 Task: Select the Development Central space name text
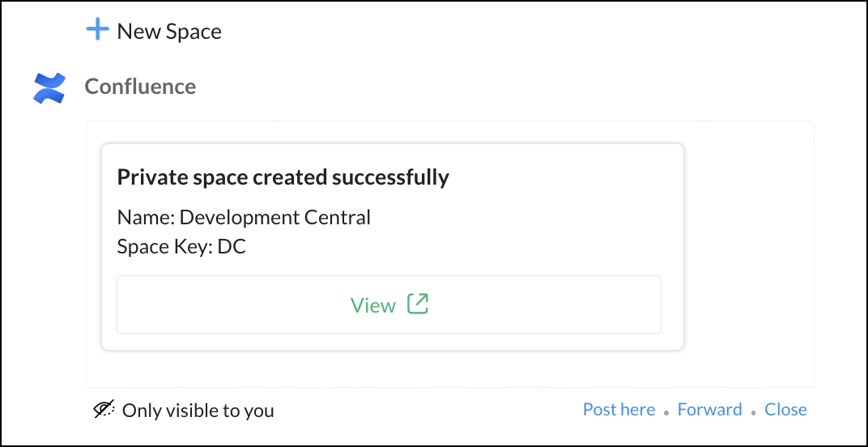coord(274,217)
